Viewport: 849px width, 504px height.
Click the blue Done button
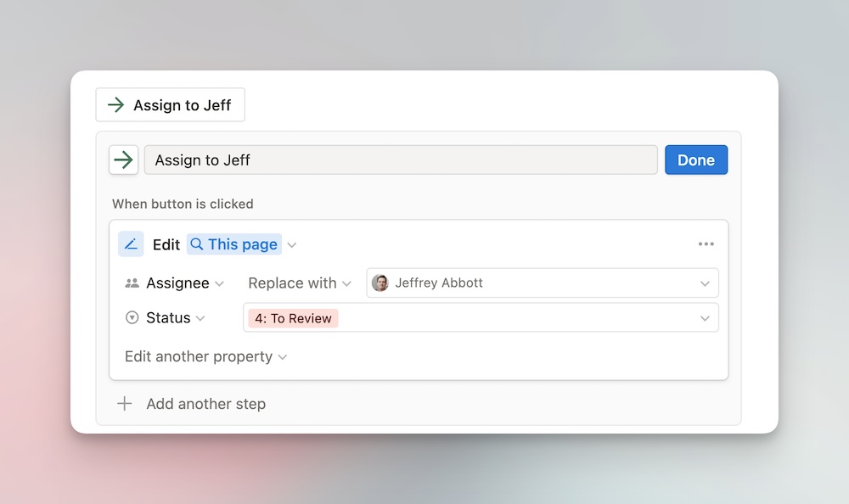[696, 160]
